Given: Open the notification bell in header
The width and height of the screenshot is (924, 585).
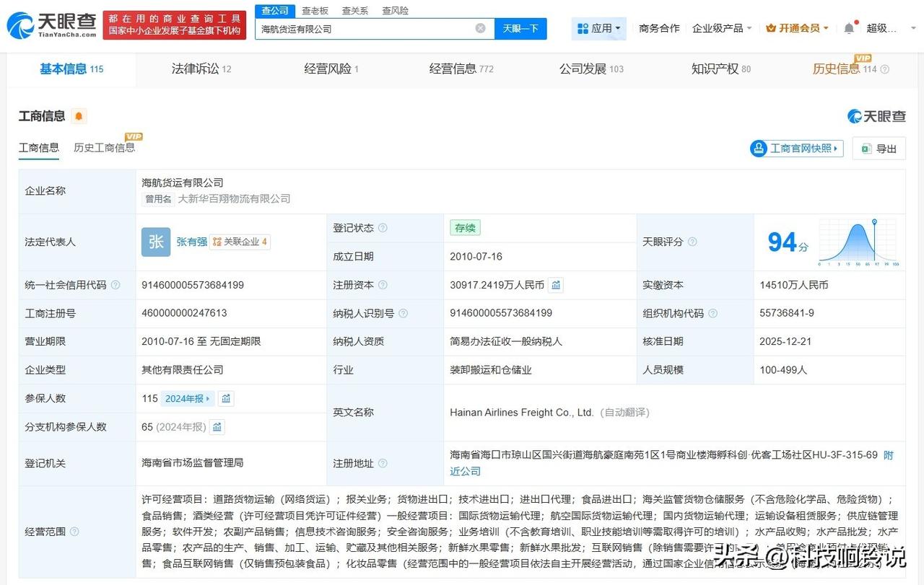Looking at the screenshot, I should click(x=849, y=28).
